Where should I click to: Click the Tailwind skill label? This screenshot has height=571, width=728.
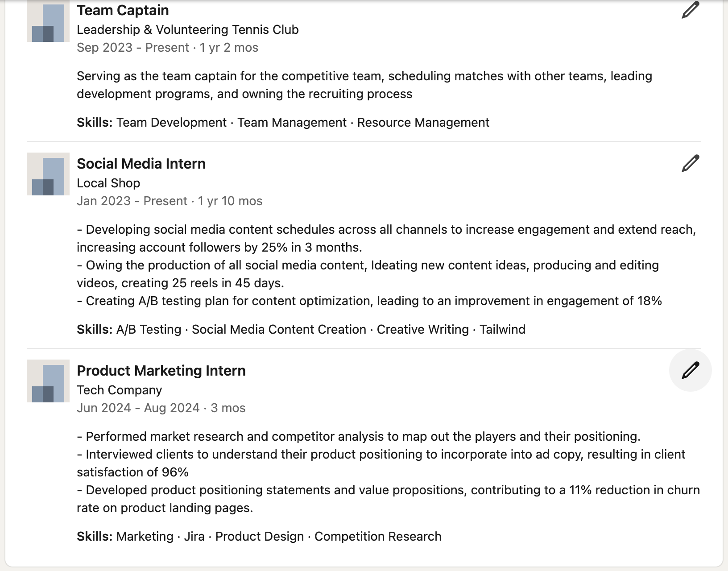(503, 329)
